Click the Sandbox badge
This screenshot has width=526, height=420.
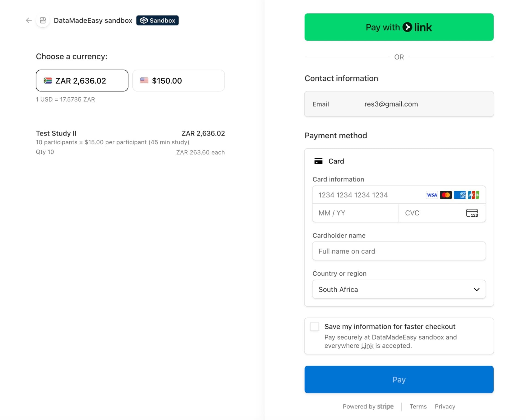point(158,20)
